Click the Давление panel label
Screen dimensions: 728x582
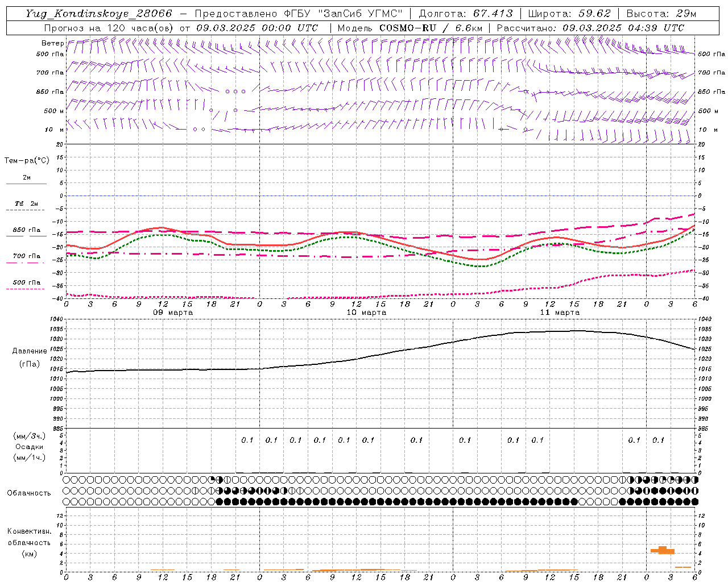[28, 351]
